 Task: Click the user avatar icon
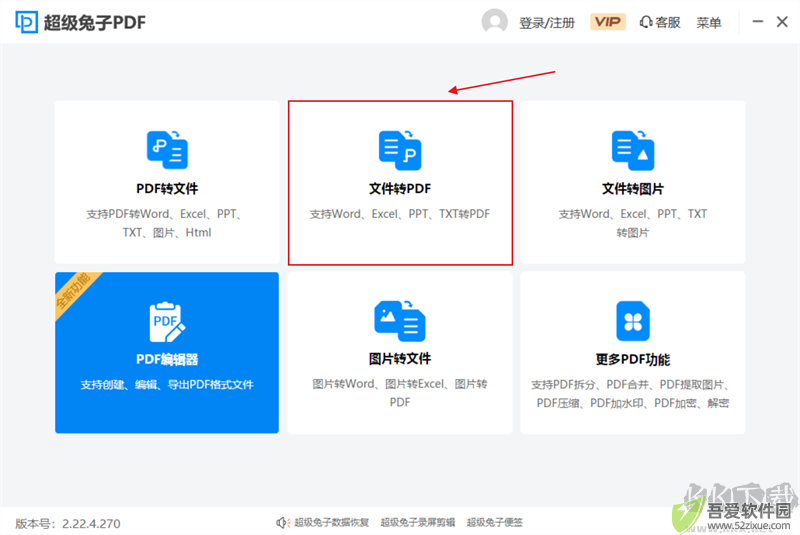tap(494, 22)
